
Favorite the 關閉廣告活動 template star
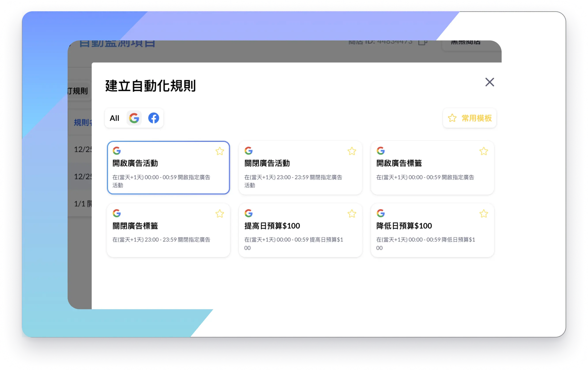tap(352, 151)
